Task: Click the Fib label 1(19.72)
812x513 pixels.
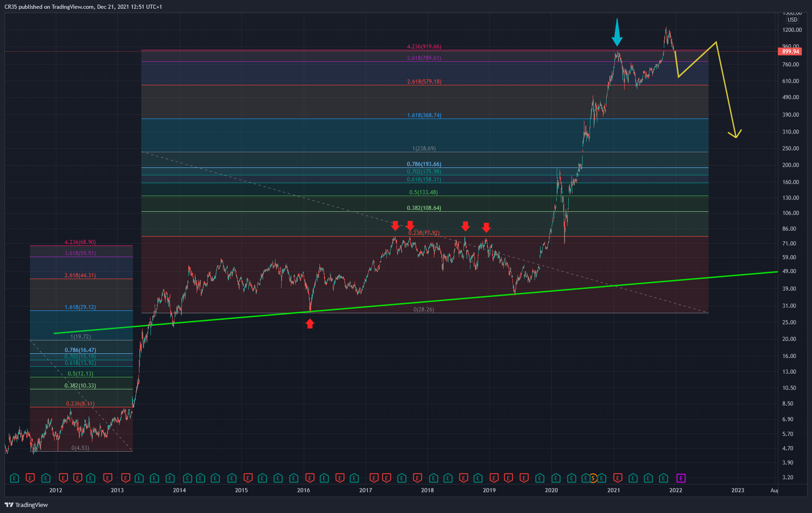Action: tap(80, 337)
